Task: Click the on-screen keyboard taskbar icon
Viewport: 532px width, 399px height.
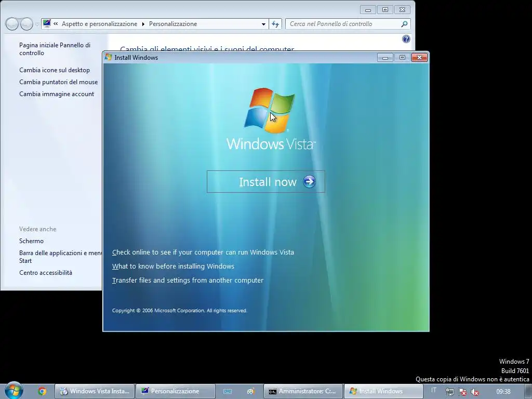Action: (228, 391)
